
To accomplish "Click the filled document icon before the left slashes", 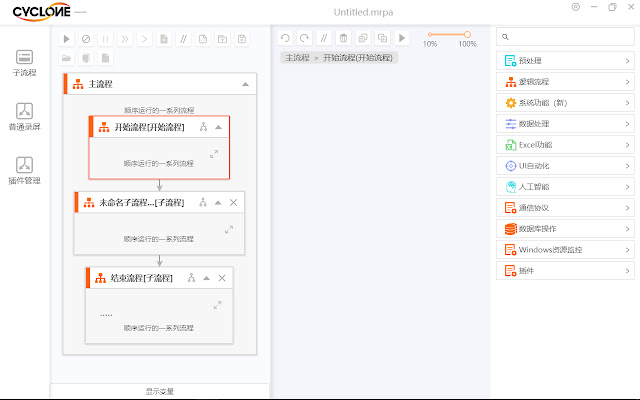I will pyautogui.click(x=164, y=39).
